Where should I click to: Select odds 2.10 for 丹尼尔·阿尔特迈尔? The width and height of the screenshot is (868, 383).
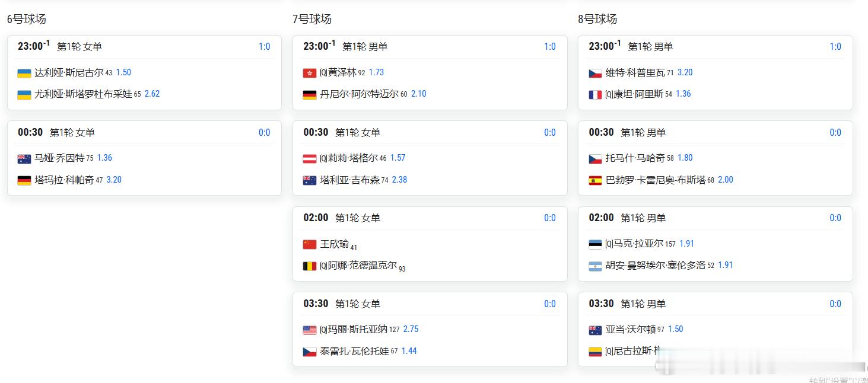(418, 94)
